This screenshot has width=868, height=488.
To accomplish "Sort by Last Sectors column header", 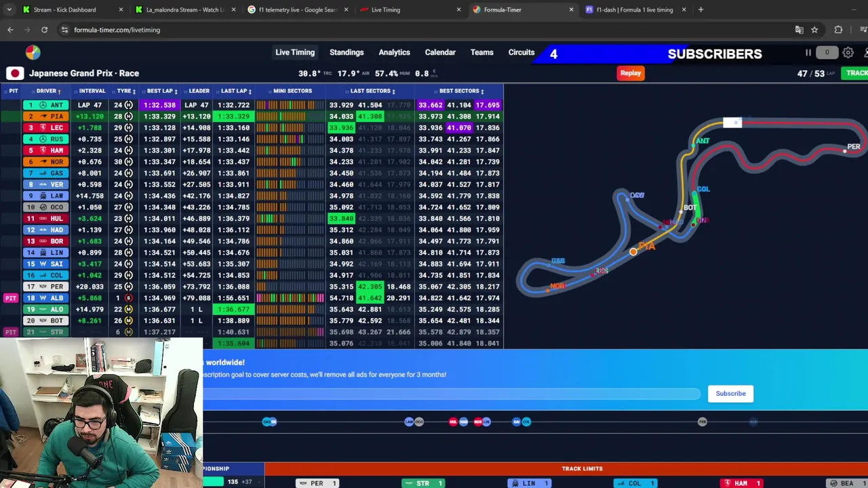I will click(x=372, y=91).
